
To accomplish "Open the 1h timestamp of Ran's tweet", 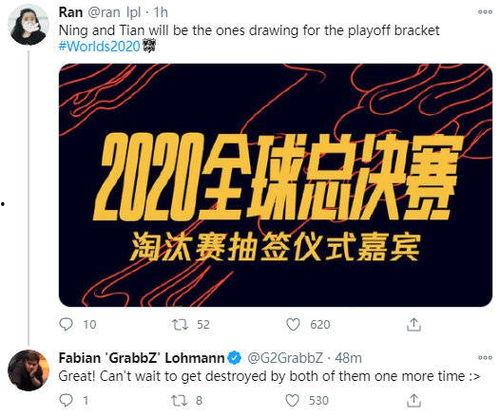I will pos(160,12).
